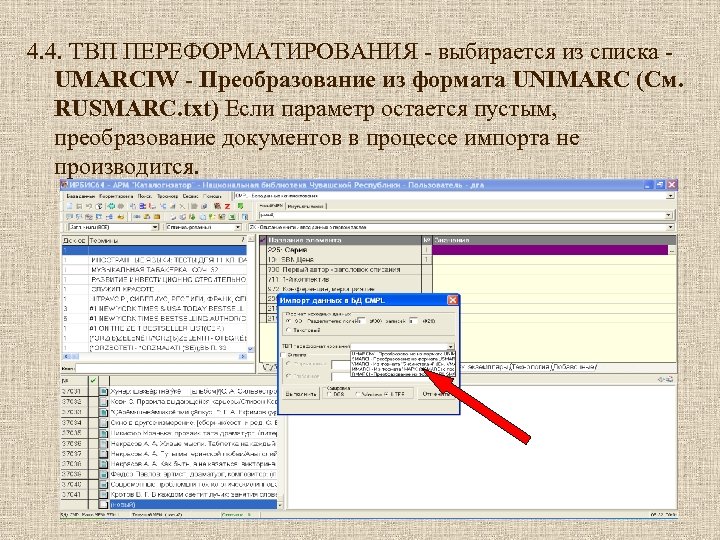Image resolution: width=720 pixels, height=540 pixels.
Task: Select record 37039 Федор Павлов
Action: (x=169, y=474)
